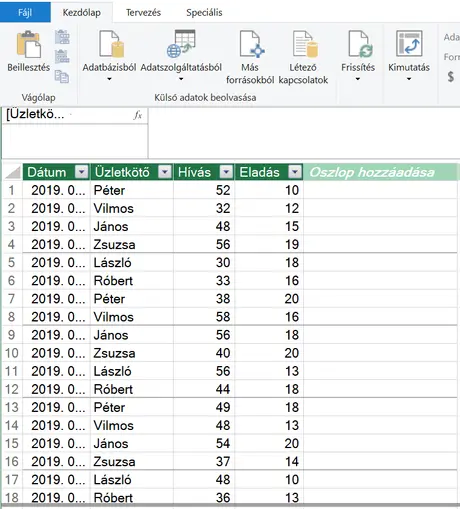
Task: Click the Hívás value 54 in row 15
Action: pos(204,443)
